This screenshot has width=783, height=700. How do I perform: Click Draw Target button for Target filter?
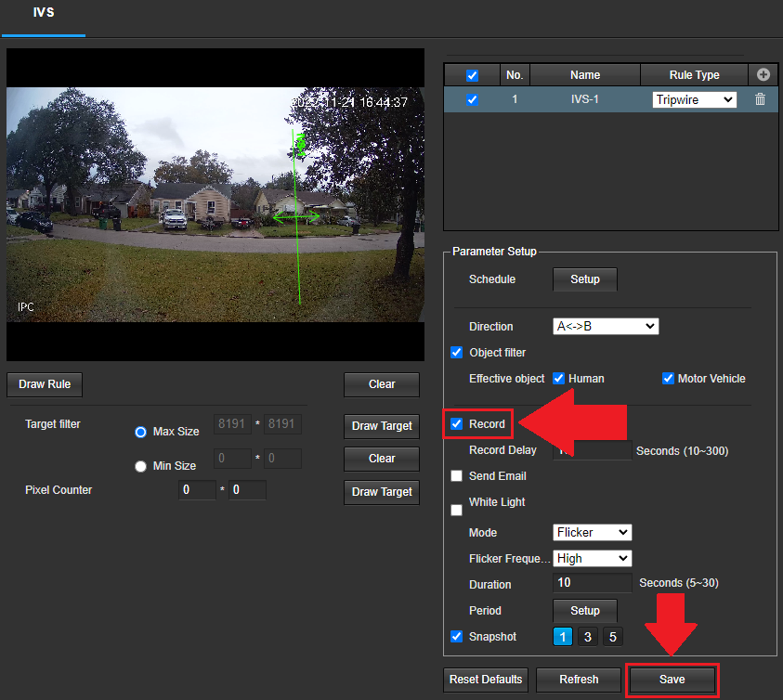point(382,426)
